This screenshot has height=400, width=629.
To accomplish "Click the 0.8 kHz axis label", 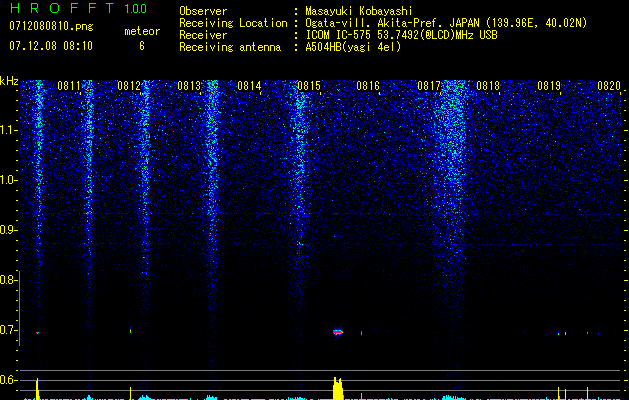I will (x=8, y=280).
